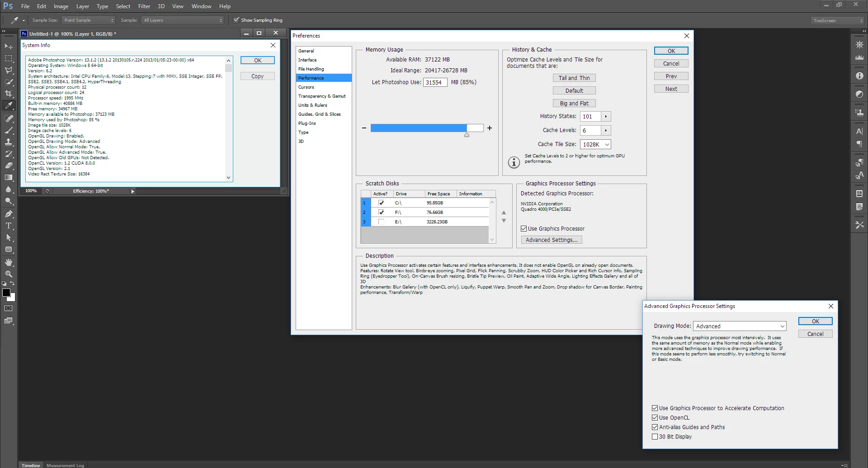Click the memory usage slider bar
The image size is (868, 468).
(x=427, y=128)
